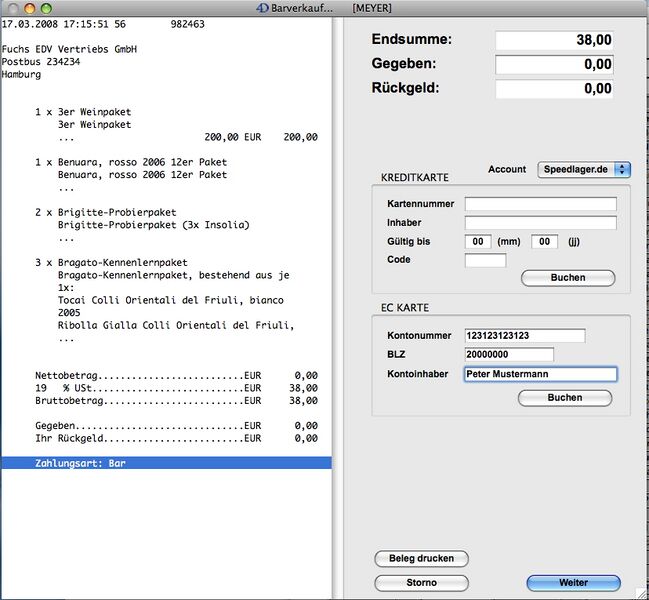Click the Beleg drucken button
Image resolution: width=649 pixels, height=600 pixels.
[421, 559]
